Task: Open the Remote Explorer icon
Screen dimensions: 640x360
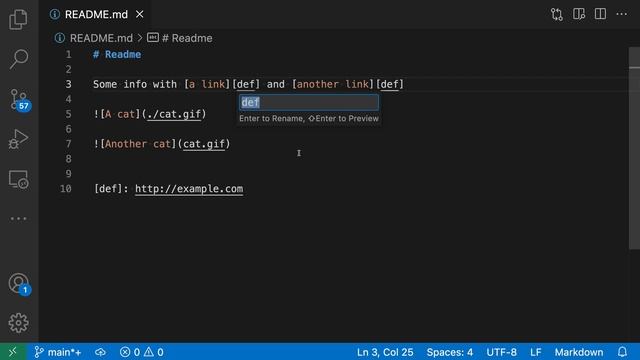Action: click(18, 179)
